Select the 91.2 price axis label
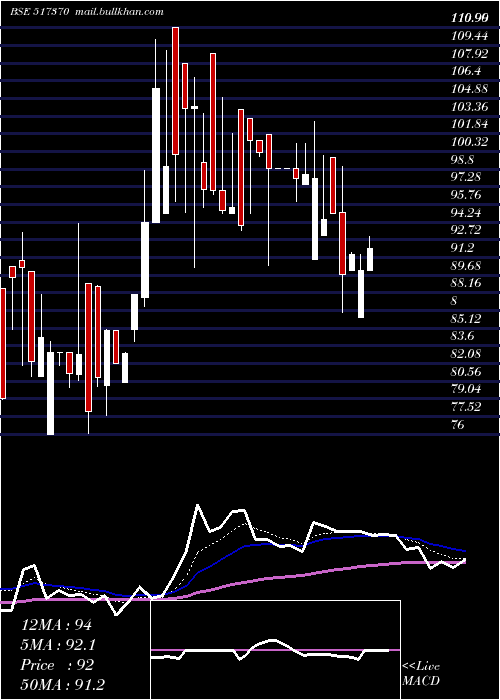500x700 pixels. [x=463, y=248]
